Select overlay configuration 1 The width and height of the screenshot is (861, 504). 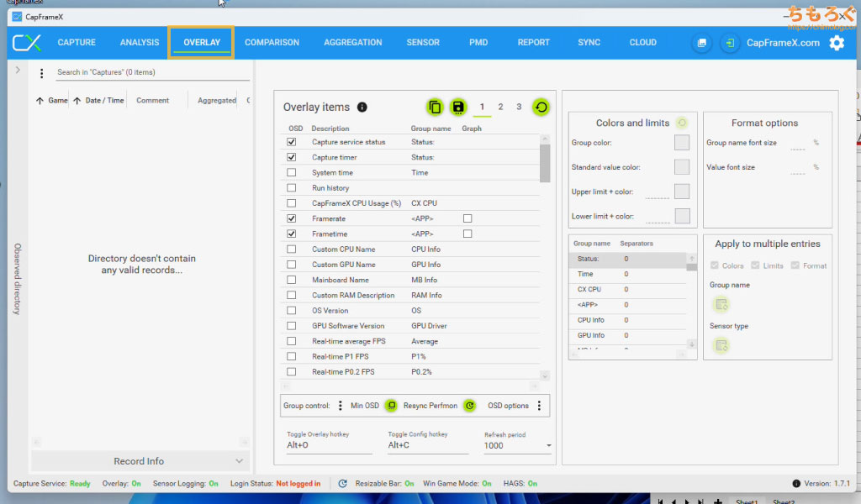482,107
